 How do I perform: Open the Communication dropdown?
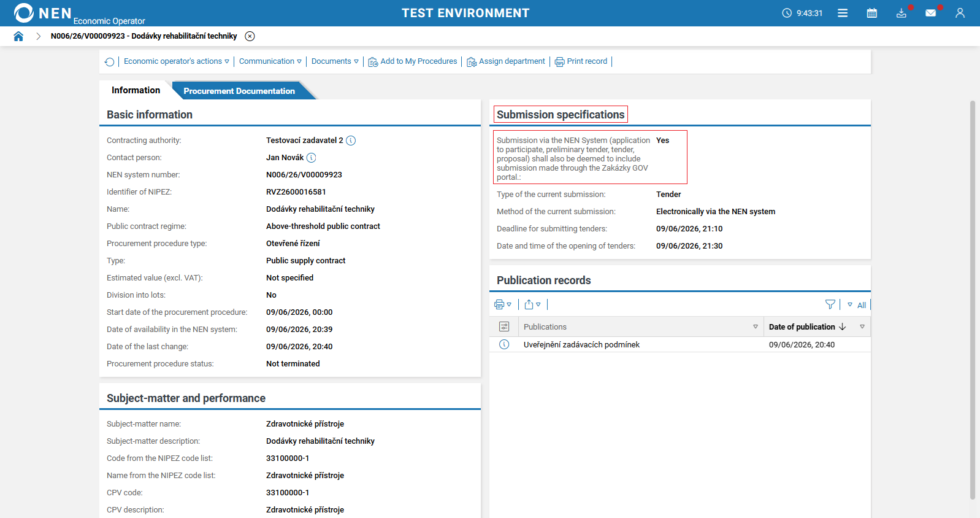point(270,61)
